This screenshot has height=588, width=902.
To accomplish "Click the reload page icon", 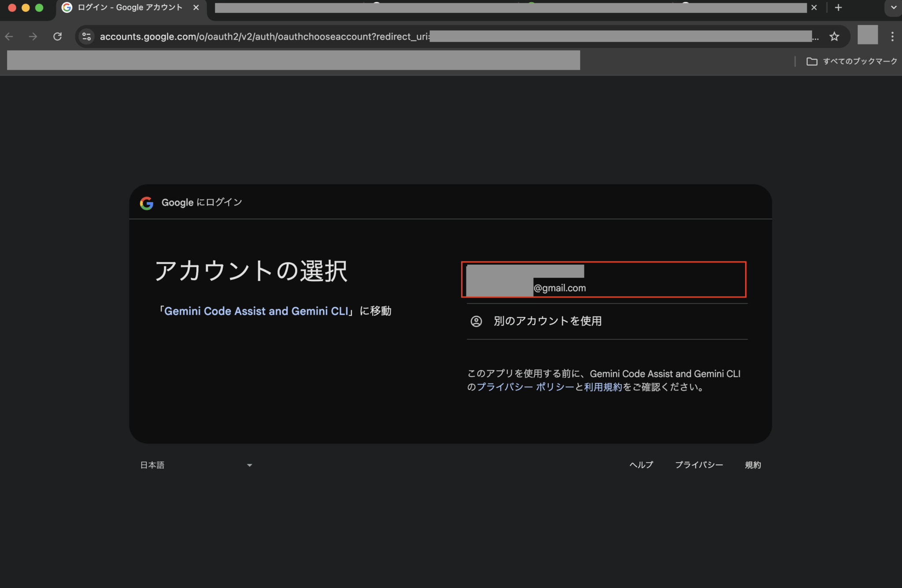I will pos(58,37).
